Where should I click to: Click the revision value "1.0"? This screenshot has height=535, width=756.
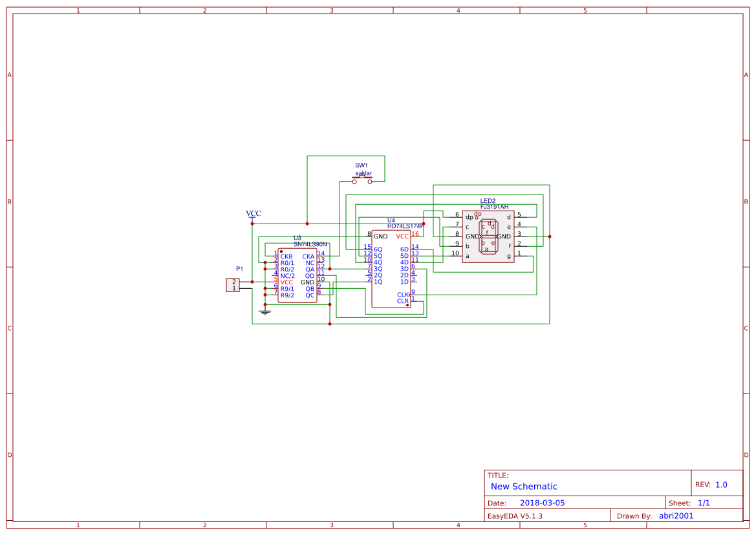point(721,485)
